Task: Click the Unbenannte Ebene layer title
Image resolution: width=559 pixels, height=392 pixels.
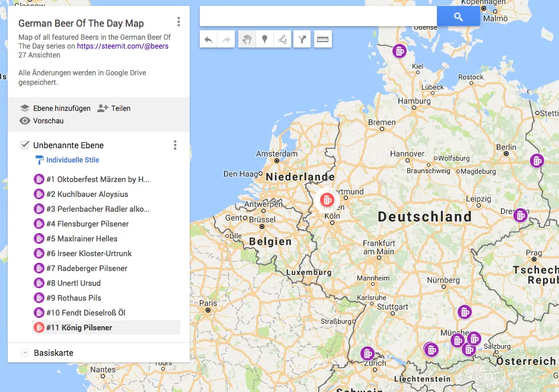Action: coord(68,145)
